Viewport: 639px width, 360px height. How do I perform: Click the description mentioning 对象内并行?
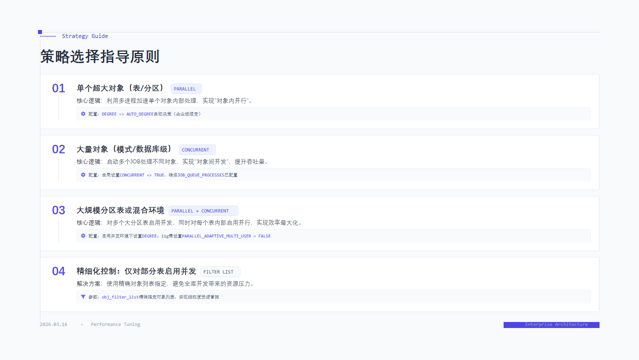(x=165, y=101)
